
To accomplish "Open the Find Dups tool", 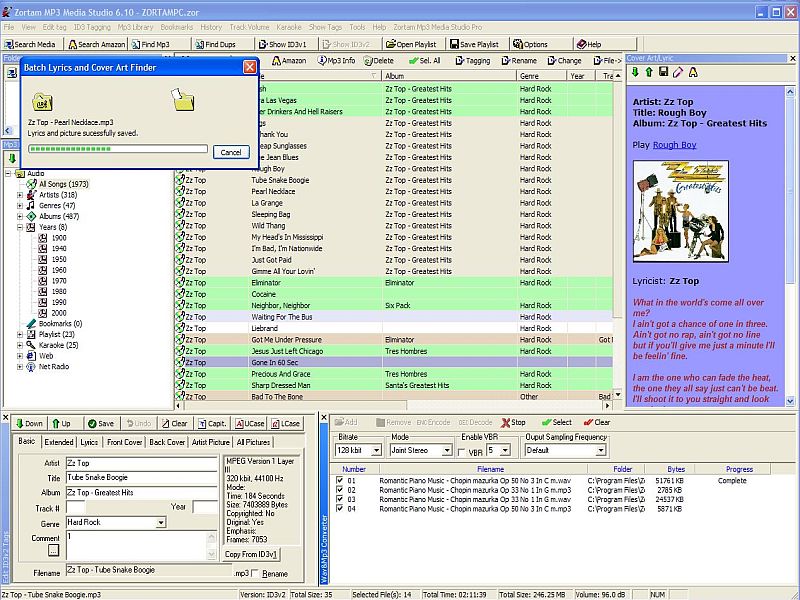I will tap(214, 44).
